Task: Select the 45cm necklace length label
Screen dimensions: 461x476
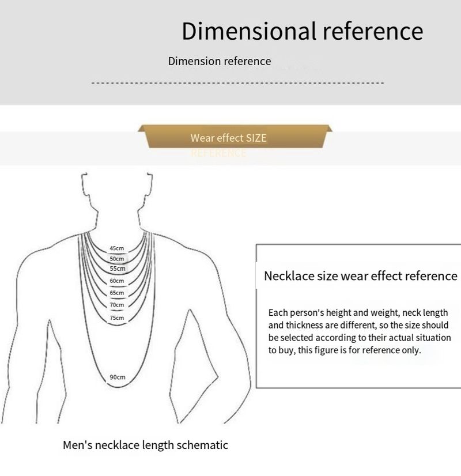Action: click(117, 248)
